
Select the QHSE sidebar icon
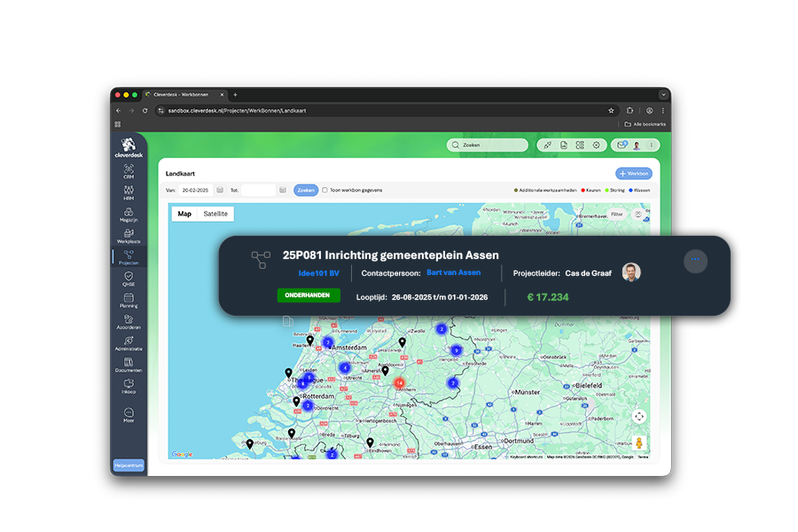click(x=129, y=278)
